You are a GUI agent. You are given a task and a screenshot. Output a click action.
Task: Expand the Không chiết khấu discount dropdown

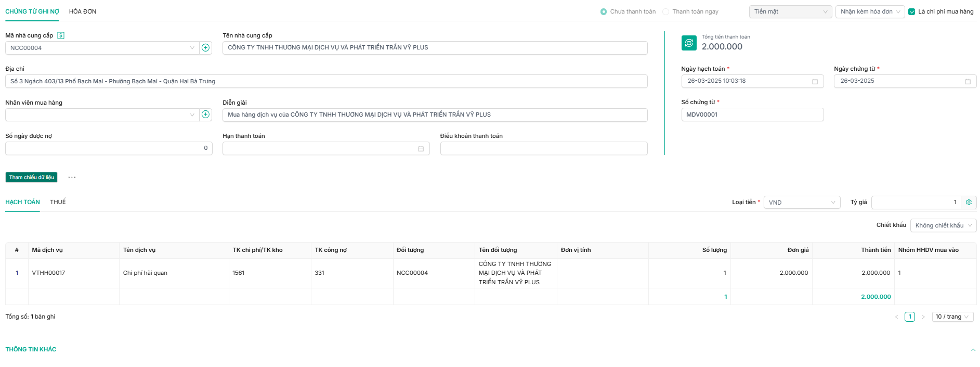(943, 225)
